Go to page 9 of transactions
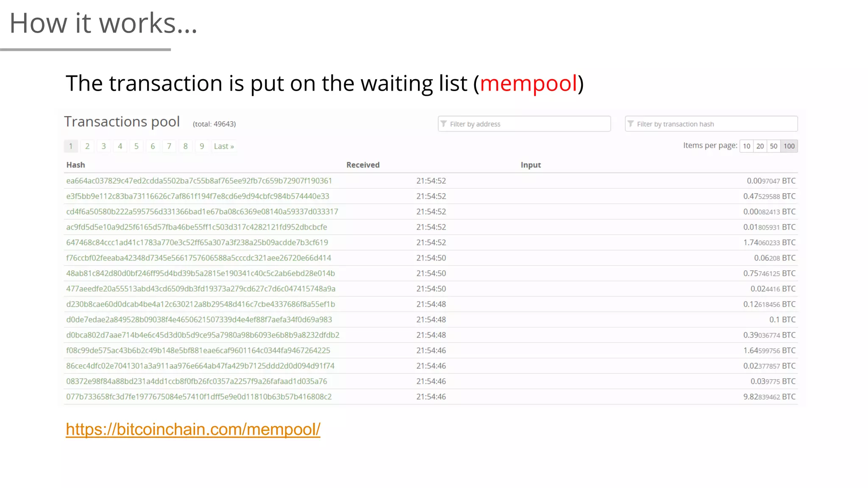The width and height of the screenshot is (868, 488). 202,146
